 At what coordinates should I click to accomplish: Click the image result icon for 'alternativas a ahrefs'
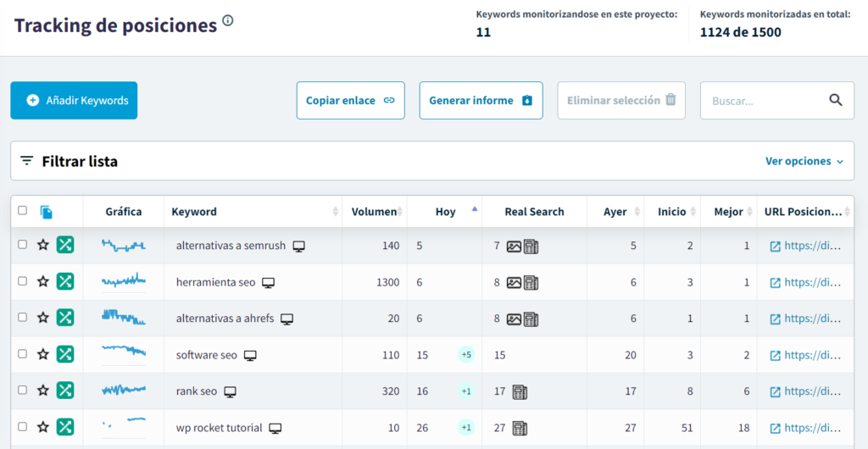(x=514, y=319)
